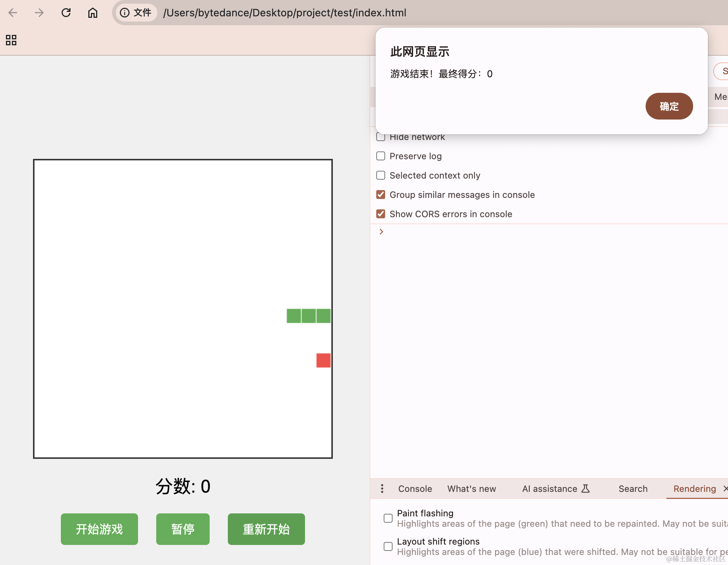Go forward to the next page
Viewport: 728px width, 565px height.
(x=39, y=13)
